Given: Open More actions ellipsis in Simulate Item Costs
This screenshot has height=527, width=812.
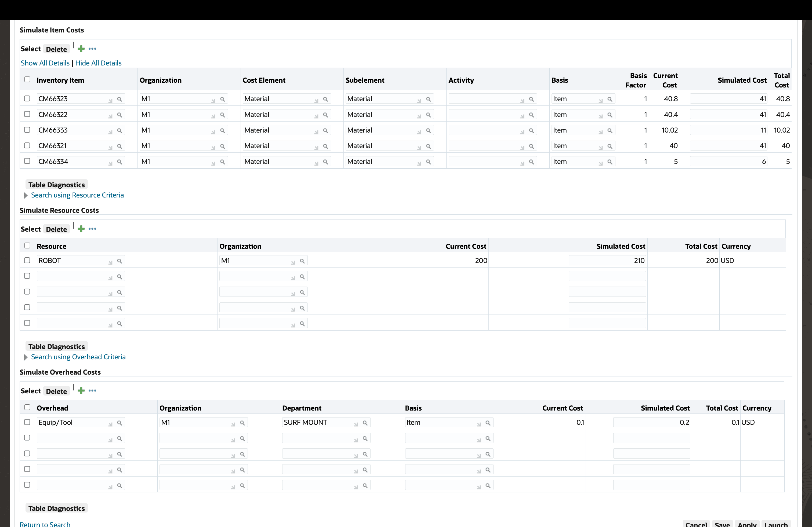Looking at the screenshot, I should coord(92,49).
